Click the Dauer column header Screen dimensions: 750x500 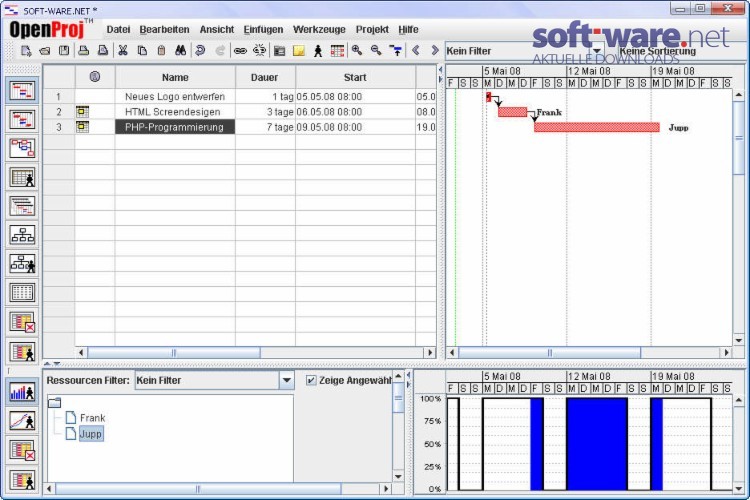click(x=265, y=78)
